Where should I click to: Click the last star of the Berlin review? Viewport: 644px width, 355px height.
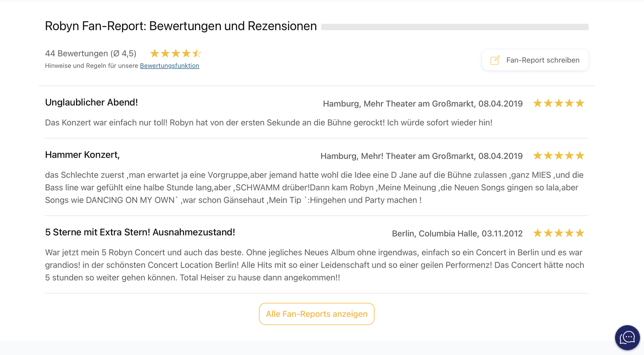point(579,233)
